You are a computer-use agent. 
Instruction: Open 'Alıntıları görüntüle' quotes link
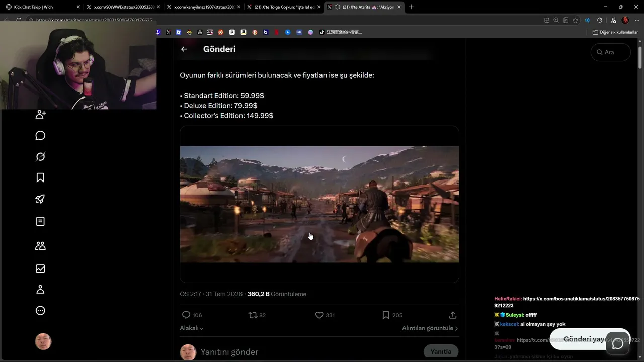430,328
